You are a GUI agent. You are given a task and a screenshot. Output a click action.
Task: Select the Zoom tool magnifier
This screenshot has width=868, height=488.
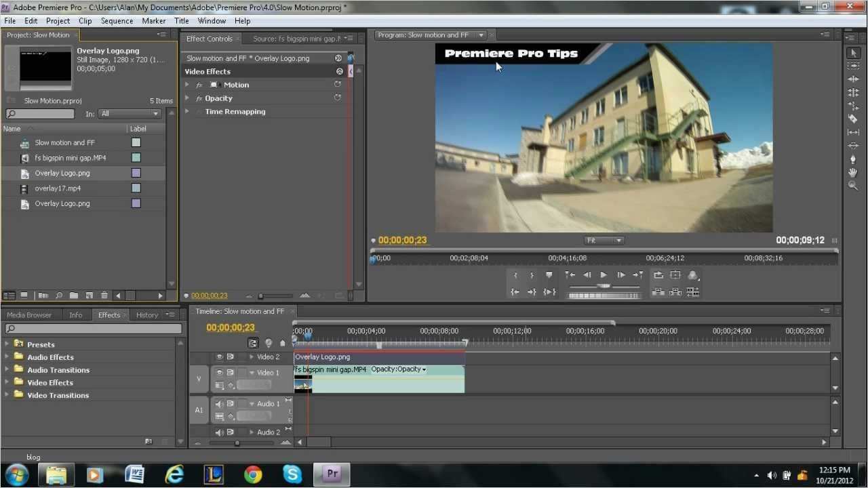pos(853,186)
